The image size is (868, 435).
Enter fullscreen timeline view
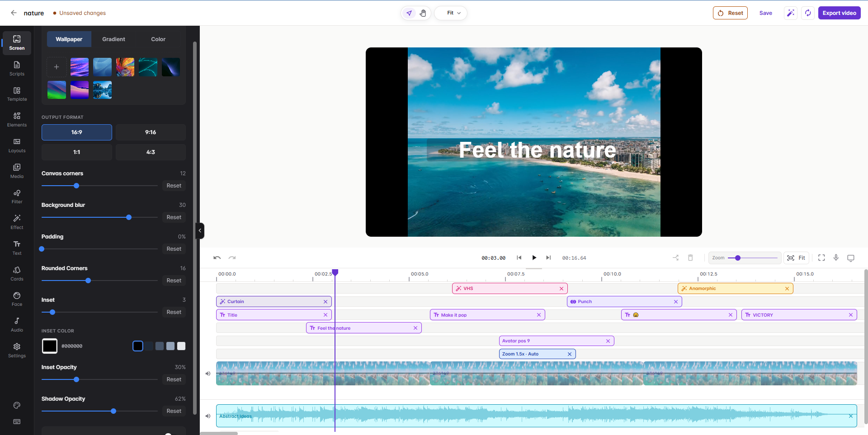(821, 258)
